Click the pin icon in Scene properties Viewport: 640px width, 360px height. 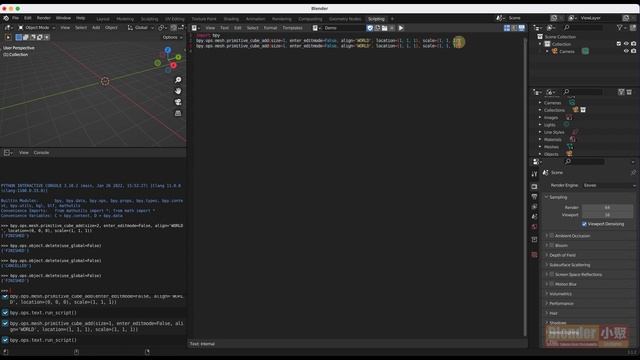click(x=633, y=173)
